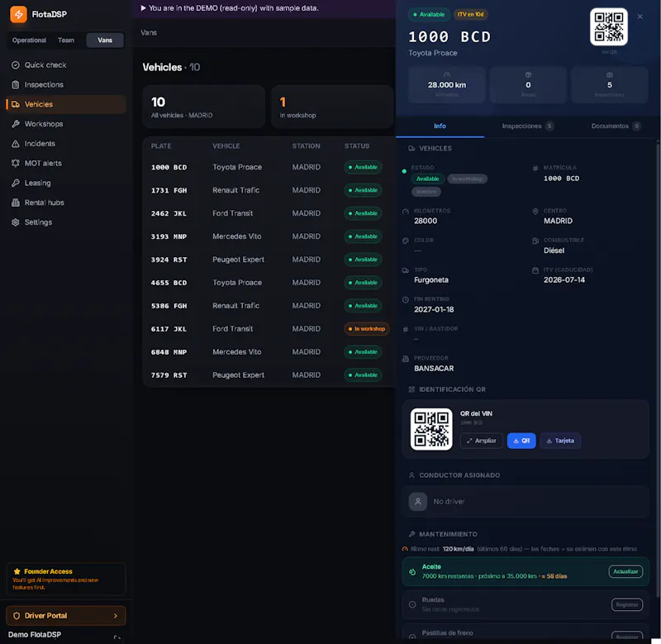The width and height of the screenshot is (661, 644).
Task: Open Quick check from sidebar
Action: (x=65, y=65)
